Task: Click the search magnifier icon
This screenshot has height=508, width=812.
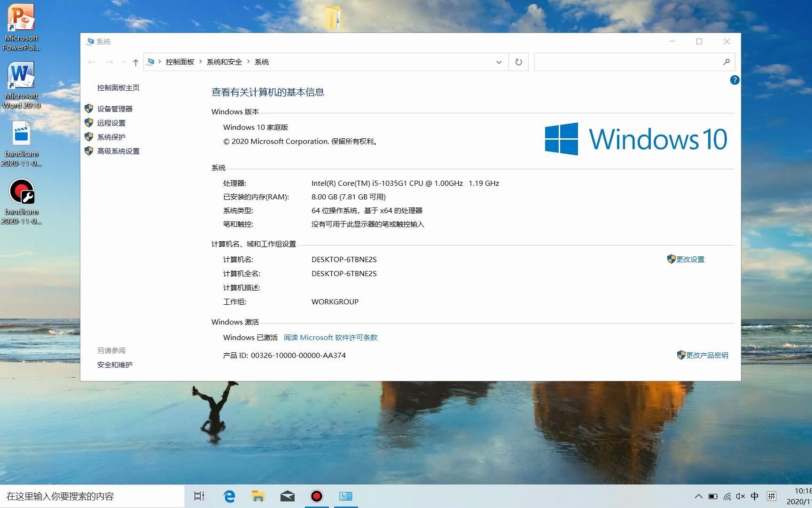Action: tap(726, 62)
